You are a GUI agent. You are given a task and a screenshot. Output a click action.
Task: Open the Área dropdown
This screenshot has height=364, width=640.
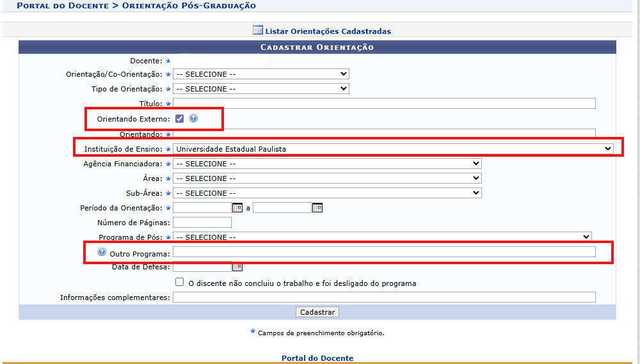pos(327,178)
